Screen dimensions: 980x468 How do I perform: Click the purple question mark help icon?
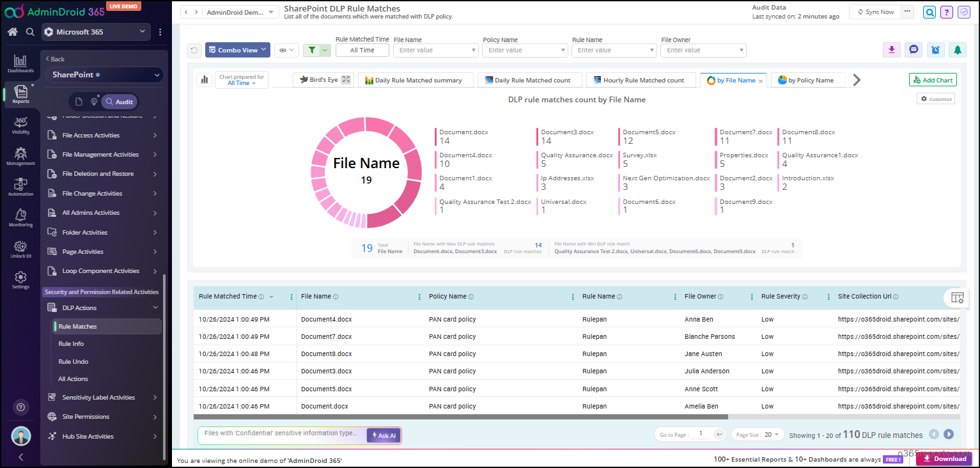[947, 12]
